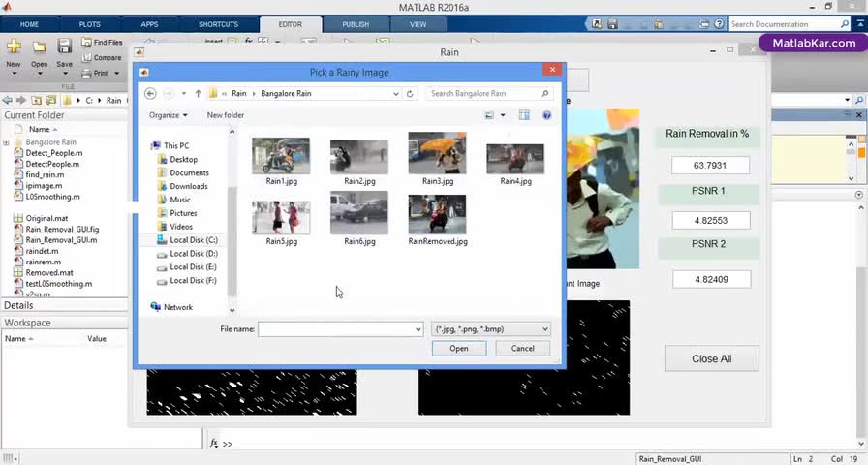Select find_rain.m in Current Folder

(45, 175)
